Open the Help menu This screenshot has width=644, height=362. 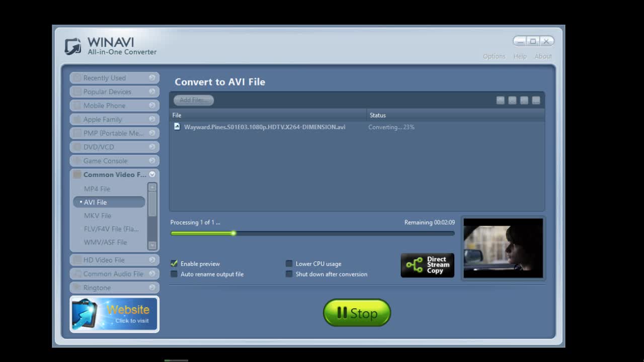(x=520, y=56)
